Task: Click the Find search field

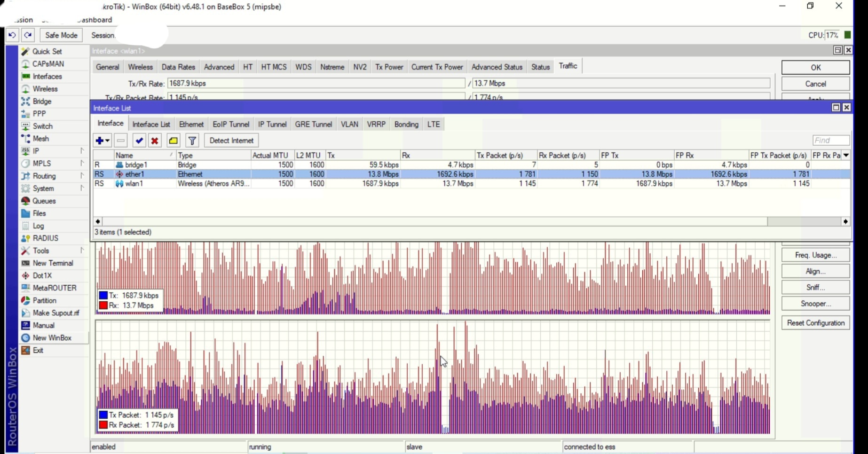Action: [830, 141]
